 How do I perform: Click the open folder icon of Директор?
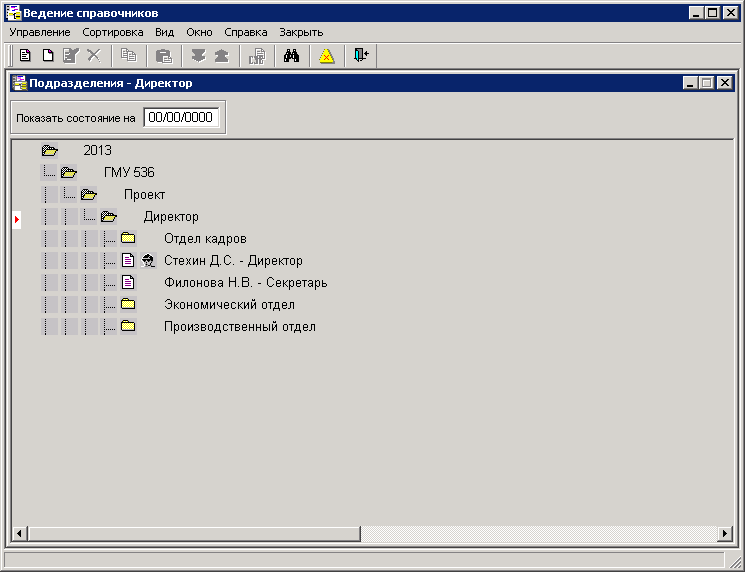[109, 217]
